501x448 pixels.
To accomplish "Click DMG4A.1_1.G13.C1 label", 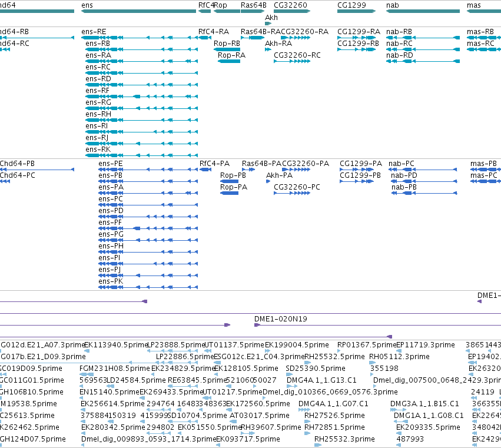I will pos(321,380).
